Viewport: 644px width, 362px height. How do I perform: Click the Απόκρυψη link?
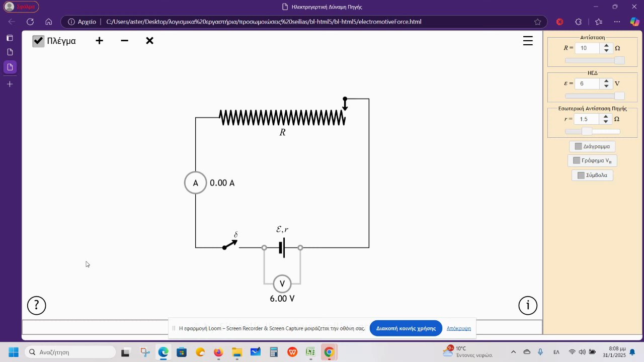click(x=459, y=328)
